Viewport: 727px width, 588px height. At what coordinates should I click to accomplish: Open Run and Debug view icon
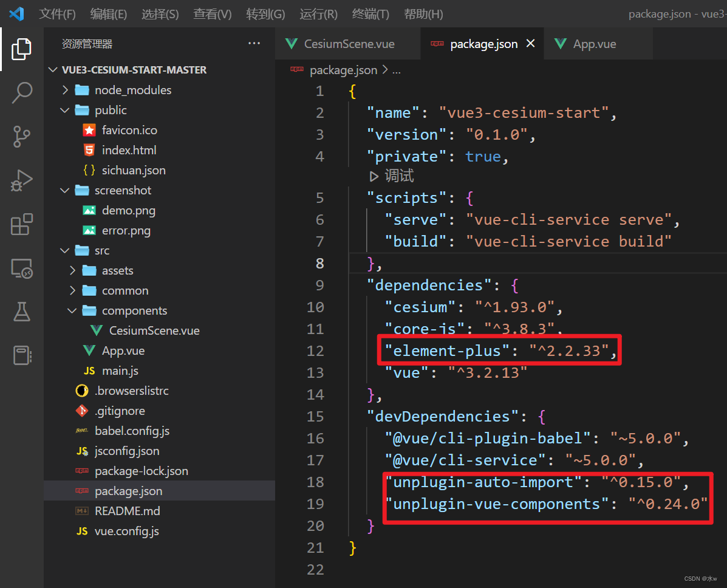tap(21, 180)
